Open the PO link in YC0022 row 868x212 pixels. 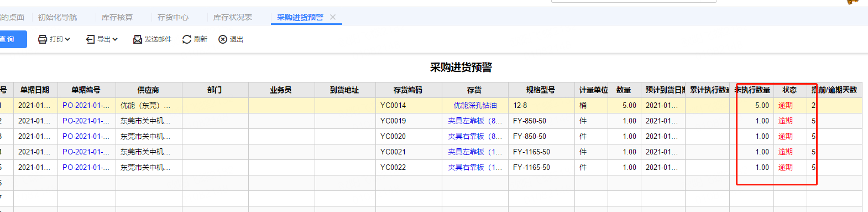pos(86,167)
